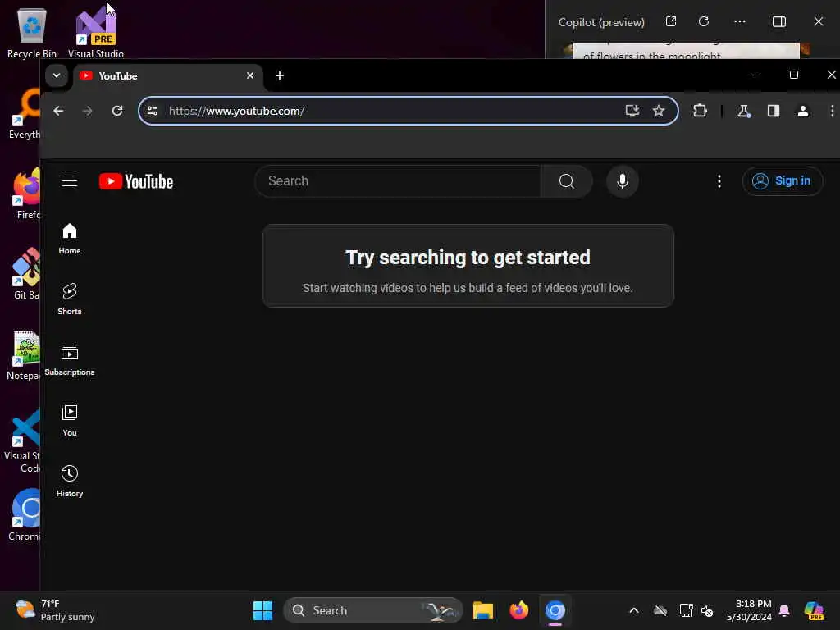Open the Copilot icon in the taskbar
This screenshot has width=840, height=630.
tap(814, 610)
